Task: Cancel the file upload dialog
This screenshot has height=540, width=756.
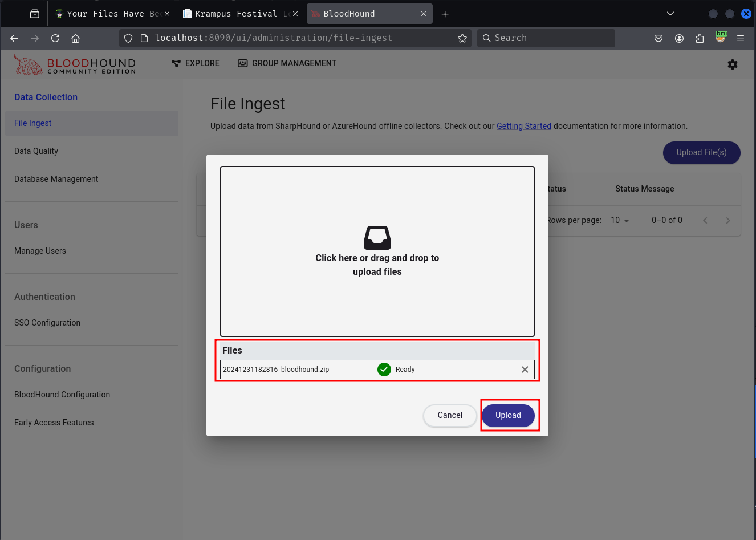Action: point(449,415)
